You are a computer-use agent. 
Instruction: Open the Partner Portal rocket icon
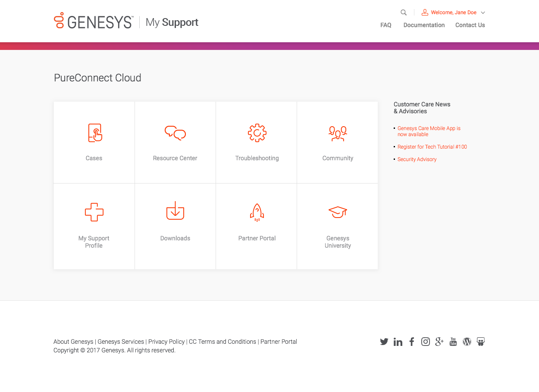point(257,212)
